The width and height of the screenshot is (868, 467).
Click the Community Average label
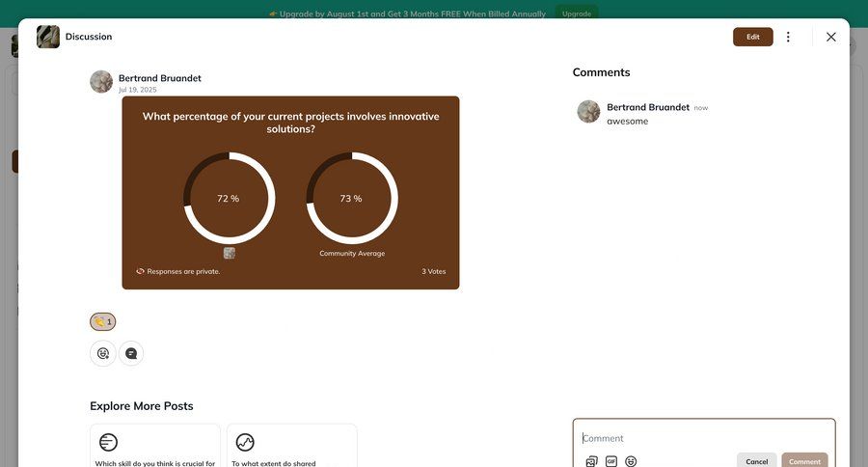(352, 254)
